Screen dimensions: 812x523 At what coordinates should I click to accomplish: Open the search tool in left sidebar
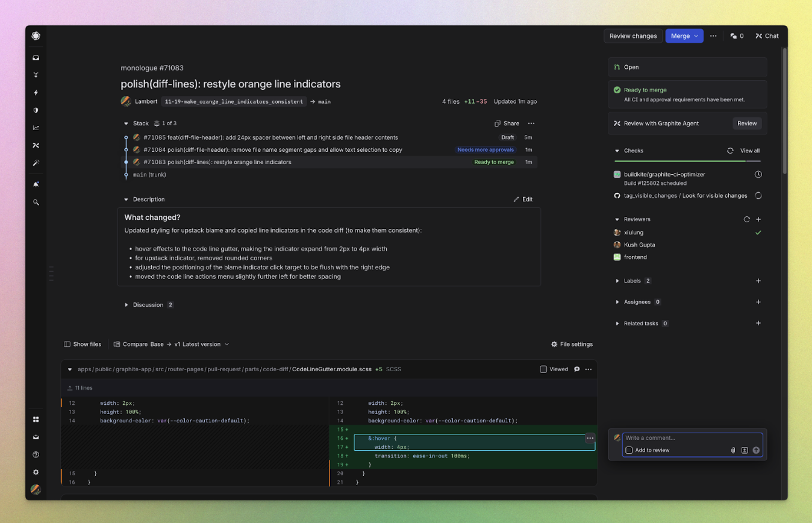point(36,202)
